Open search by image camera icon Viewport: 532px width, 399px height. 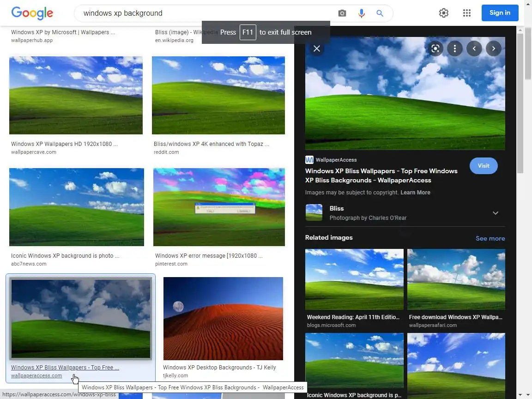point(342,13)
